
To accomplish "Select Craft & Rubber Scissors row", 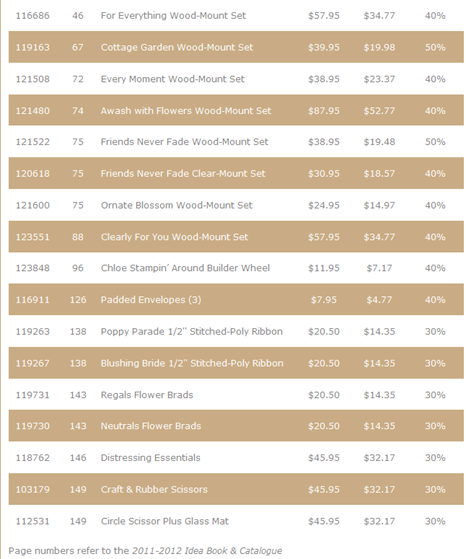I will coord(236,489).
